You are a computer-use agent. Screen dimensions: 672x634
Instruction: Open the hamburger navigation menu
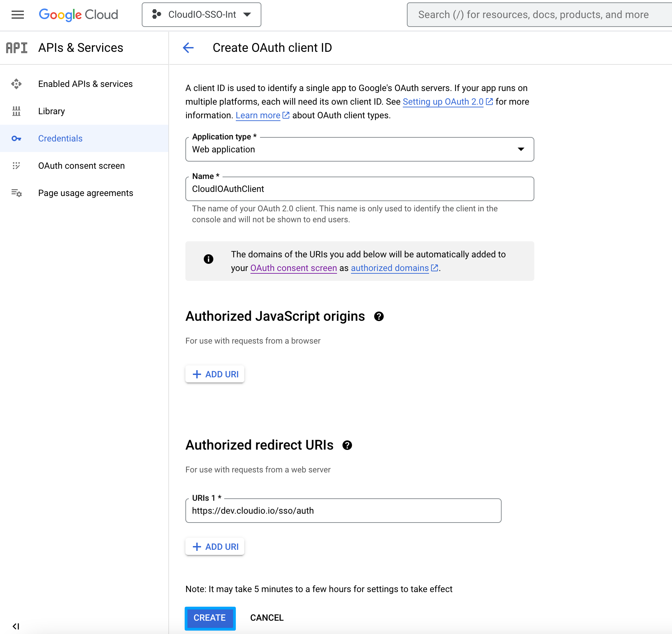pos(17,15)
